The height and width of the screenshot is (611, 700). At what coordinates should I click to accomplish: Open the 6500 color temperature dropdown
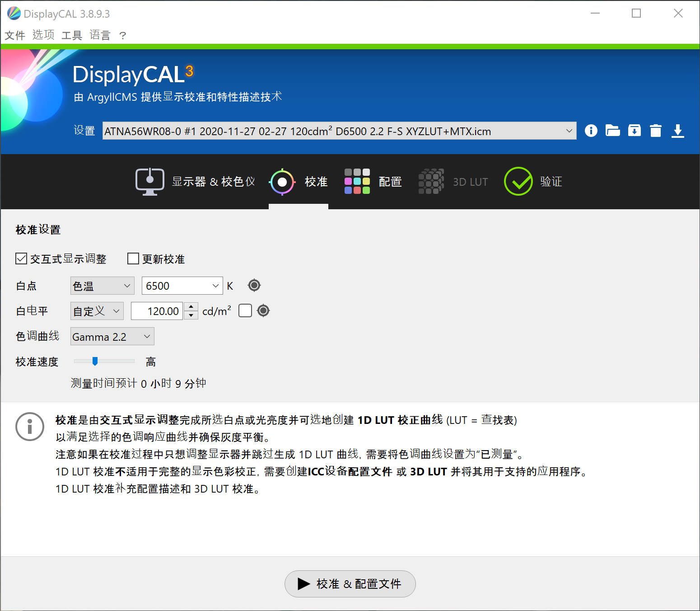182,286
